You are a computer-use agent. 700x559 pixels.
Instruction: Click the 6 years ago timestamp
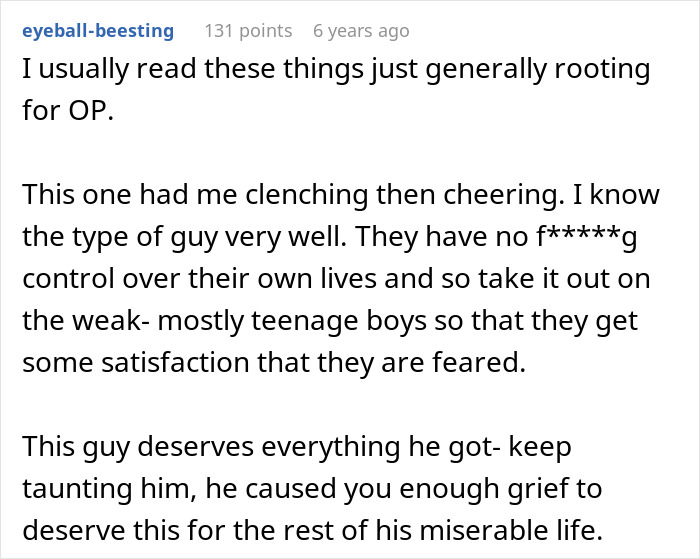(361, 31)
